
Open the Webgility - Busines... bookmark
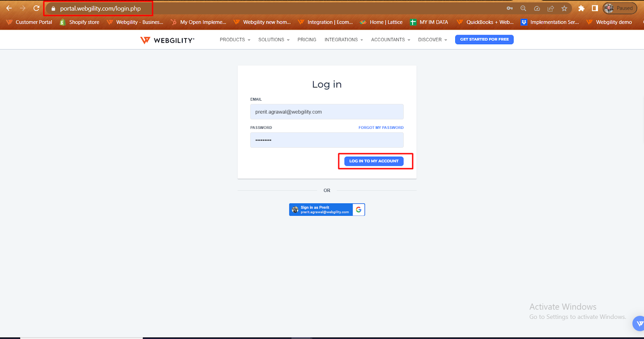coord(135,22)
